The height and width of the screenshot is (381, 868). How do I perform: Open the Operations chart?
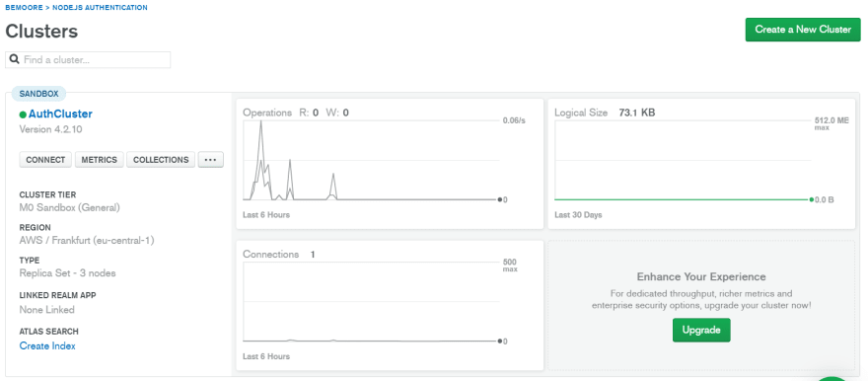[390, 164]
